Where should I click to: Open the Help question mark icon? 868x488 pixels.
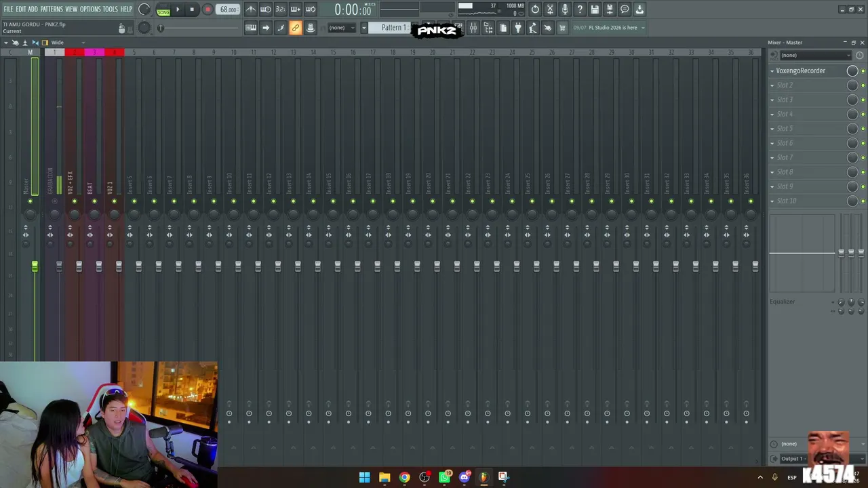(x=580, y=9)
